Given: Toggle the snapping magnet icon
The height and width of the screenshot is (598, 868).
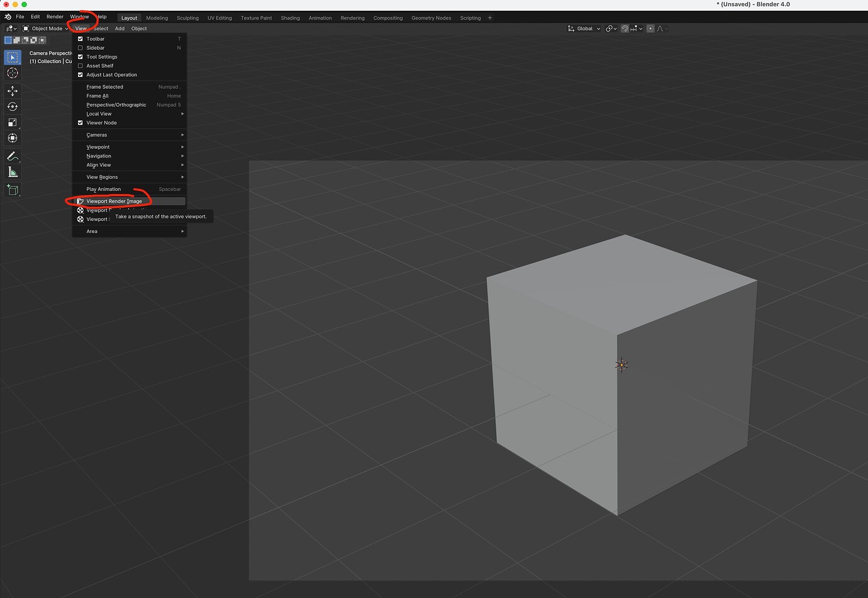Looking at the screenshot, I should tap(625, 28).
